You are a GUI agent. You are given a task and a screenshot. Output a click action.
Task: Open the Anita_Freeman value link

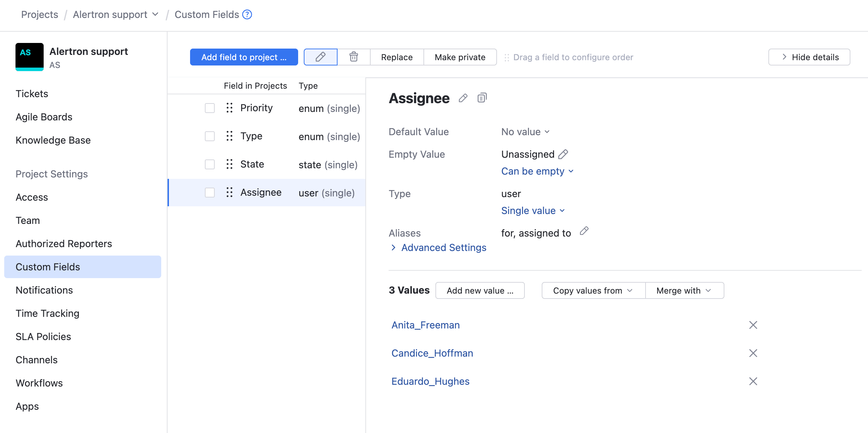pyautogui.click(x=425, y=325)
